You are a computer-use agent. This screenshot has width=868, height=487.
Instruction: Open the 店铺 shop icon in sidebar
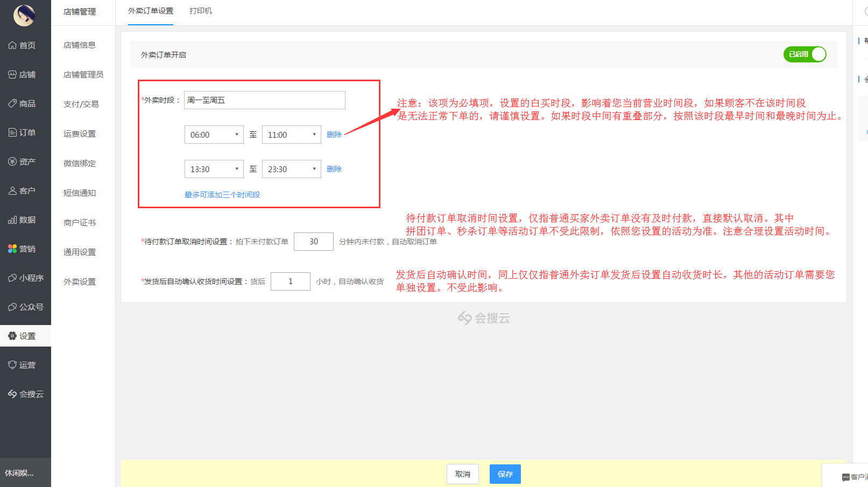(x=12, y=75)
